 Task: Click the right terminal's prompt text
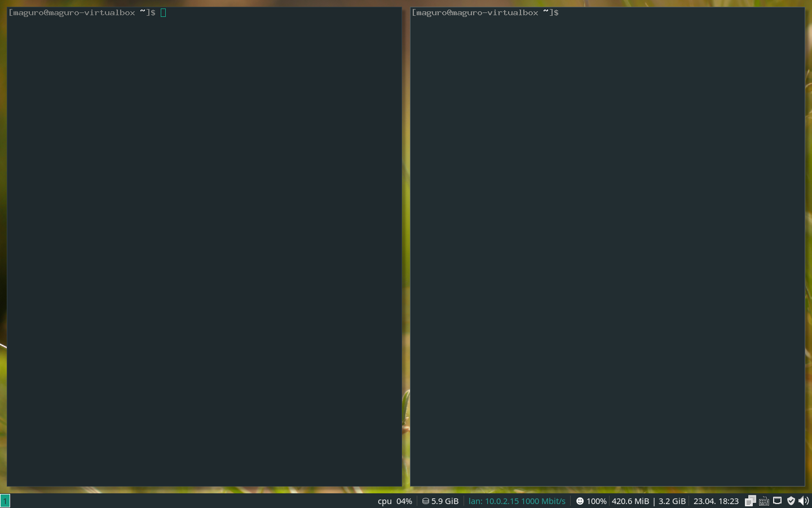click(x=485, y=12)
